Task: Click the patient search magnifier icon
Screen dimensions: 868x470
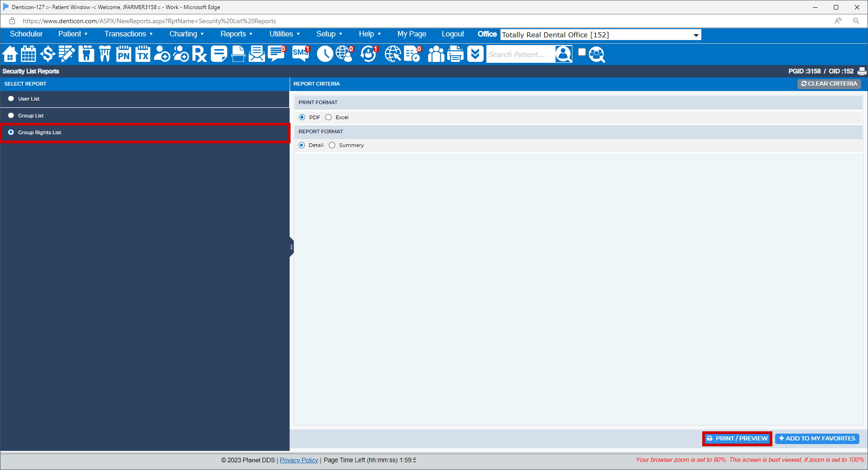Action: [563, 54]
